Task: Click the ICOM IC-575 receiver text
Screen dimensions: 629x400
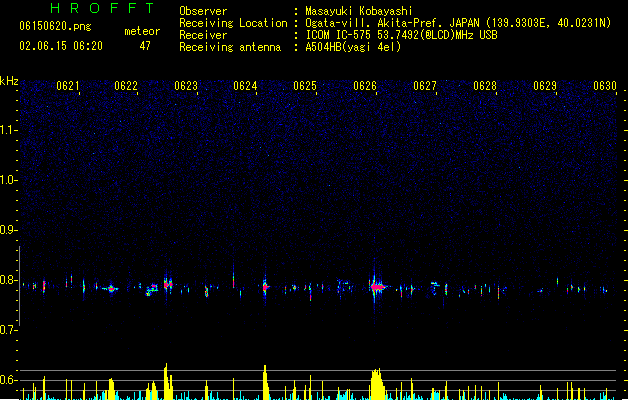Action: tap(401, 35)
